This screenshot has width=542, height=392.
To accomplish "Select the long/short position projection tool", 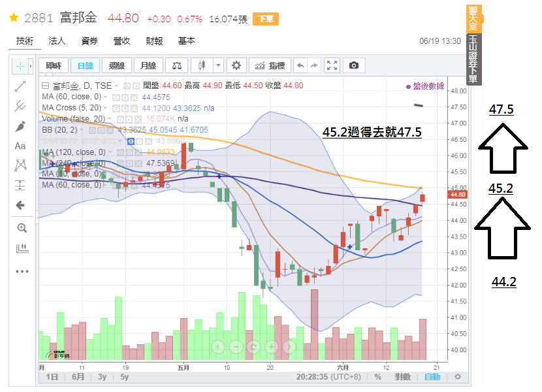I will pyautogui.click(x=20, y=186).
